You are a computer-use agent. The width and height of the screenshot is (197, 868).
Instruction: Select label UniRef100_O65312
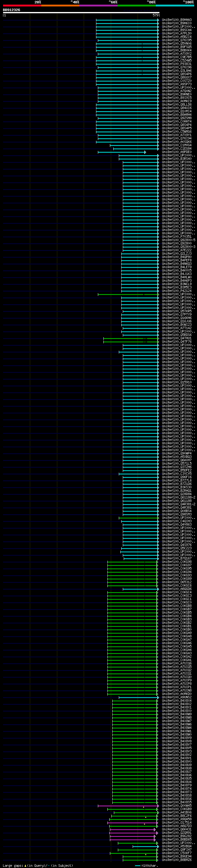177,582
